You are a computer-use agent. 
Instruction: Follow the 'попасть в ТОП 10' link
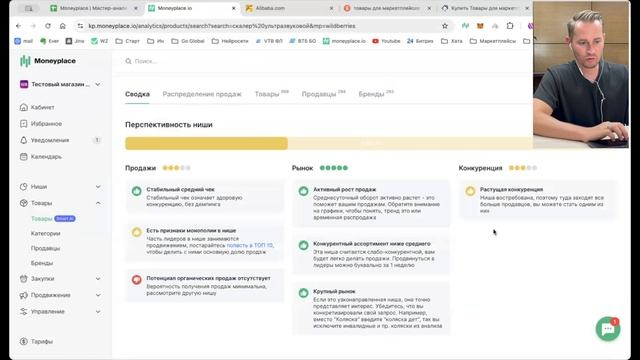250,245
